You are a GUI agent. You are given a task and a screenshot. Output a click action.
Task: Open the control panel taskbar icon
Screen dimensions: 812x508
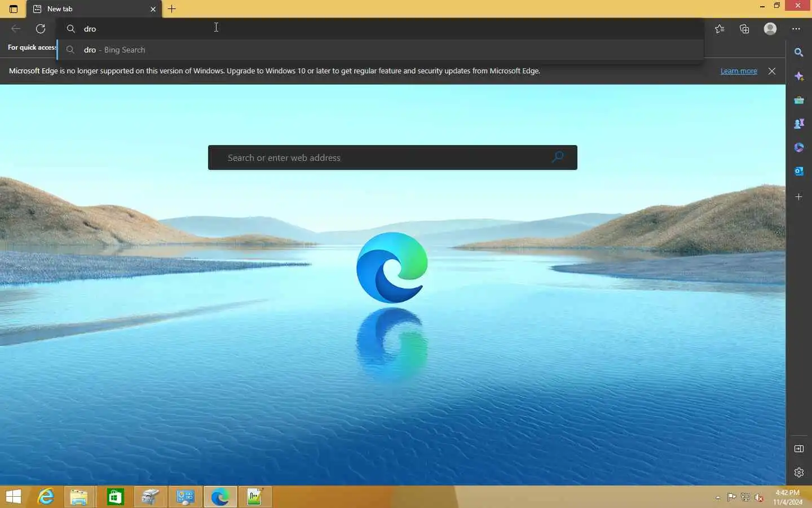click(x=186, y=497)
